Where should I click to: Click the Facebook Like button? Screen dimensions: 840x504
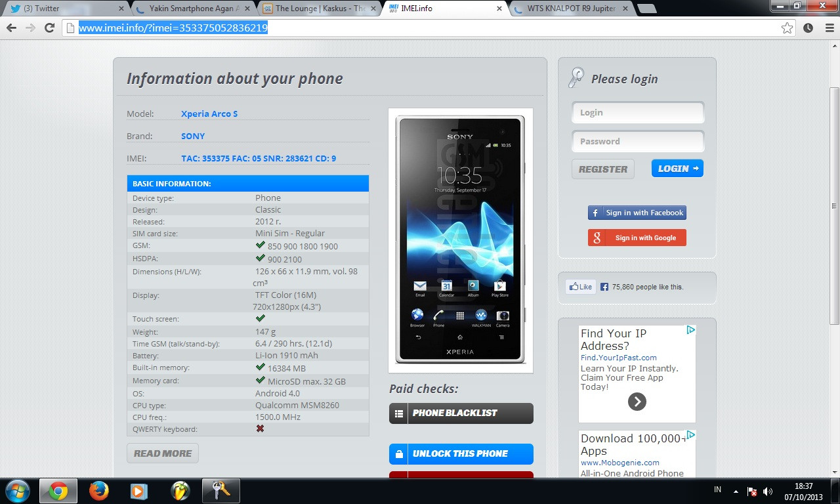[581, 287]
